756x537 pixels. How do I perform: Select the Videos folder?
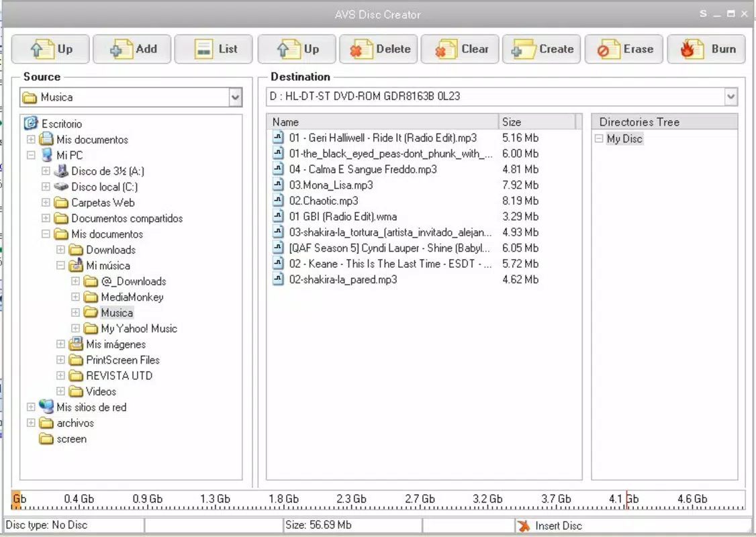click(101, 391)
